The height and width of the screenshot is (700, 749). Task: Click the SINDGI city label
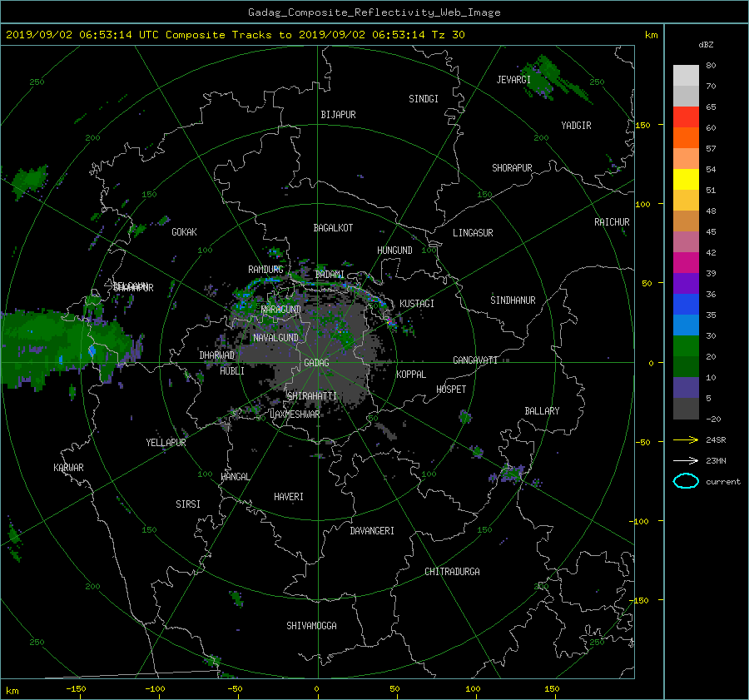(x=424, y=99)
